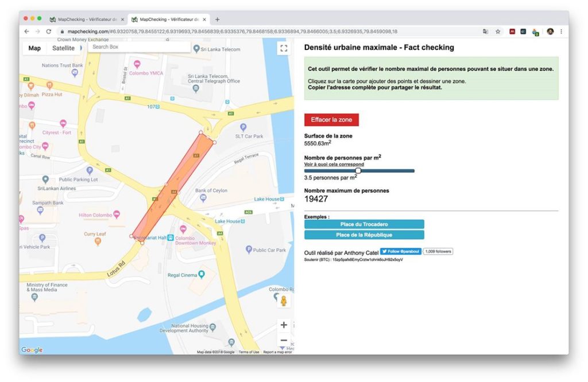
Task: Click the 5550.63m² surface value
Action: coord(318,143)
